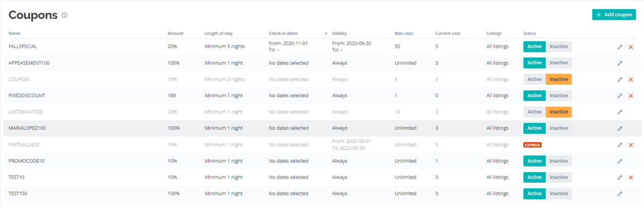Screen dimensions: 644x208
Task: Click the PASTVALUE20 coupon name
Action: pos(24,145)
